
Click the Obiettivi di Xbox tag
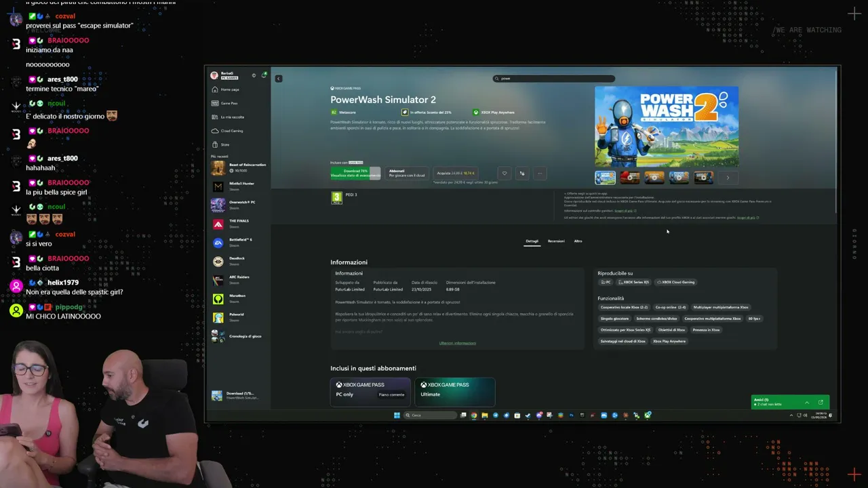[x=671, y=330]
